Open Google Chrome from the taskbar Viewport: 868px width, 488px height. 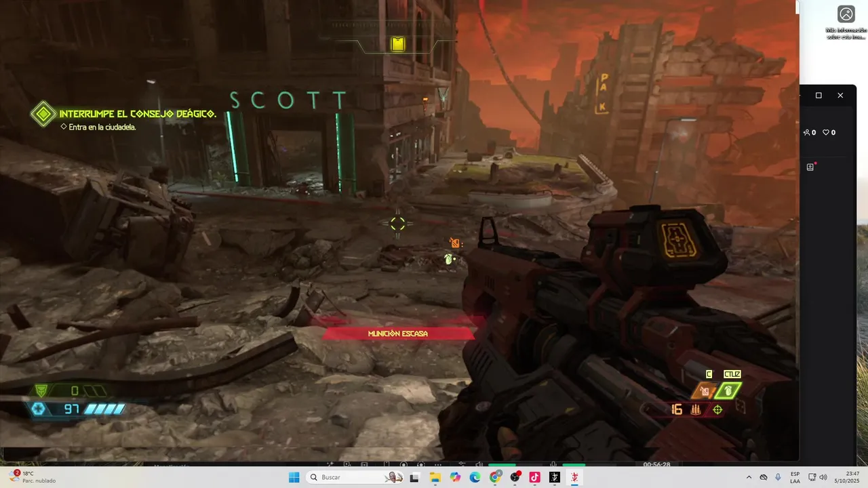tap(495, 477)
